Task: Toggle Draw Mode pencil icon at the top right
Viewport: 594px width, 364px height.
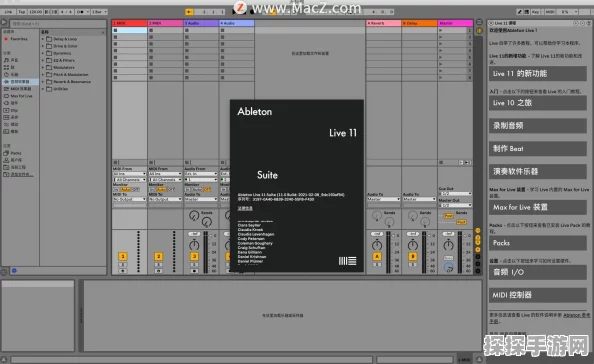Action: (x=520, y=12)
